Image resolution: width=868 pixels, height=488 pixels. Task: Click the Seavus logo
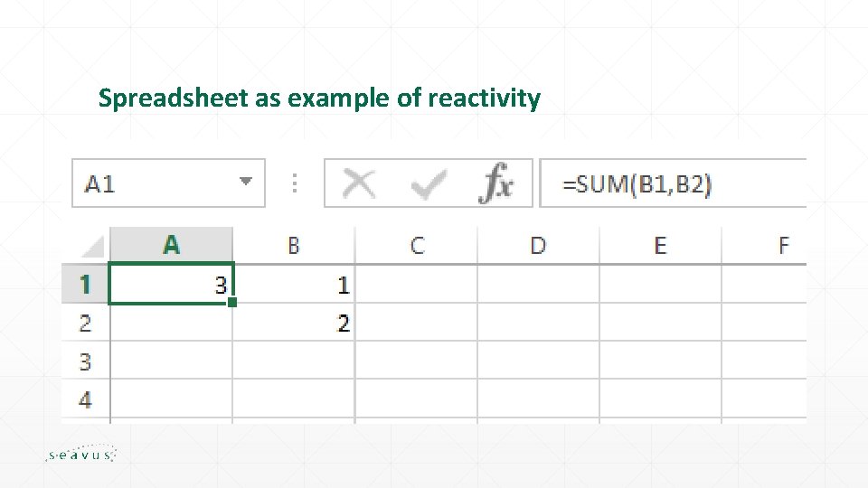click(80, 455)
